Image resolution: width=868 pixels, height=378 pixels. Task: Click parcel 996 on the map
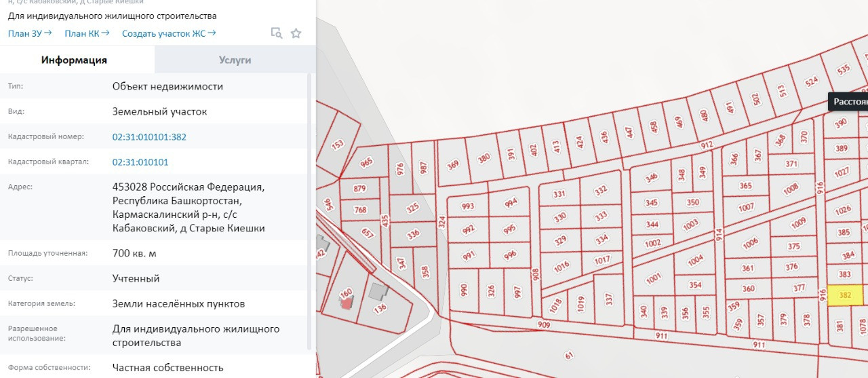tap(510, 254)
